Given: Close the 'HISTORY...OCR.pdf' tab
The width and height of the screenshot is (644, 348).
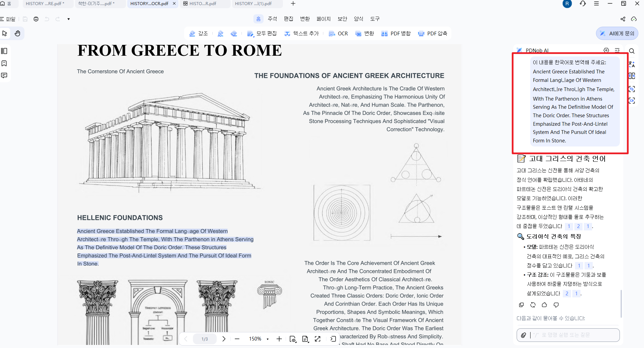Looking at the screenshot, I should (174, 4).
